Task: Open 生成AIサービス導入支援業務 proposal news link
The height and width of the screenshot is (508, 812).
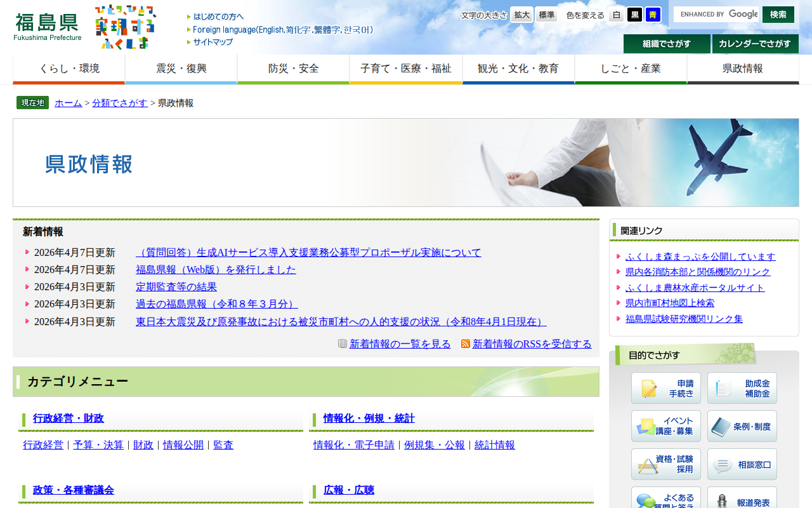Action: coord(308,253)
